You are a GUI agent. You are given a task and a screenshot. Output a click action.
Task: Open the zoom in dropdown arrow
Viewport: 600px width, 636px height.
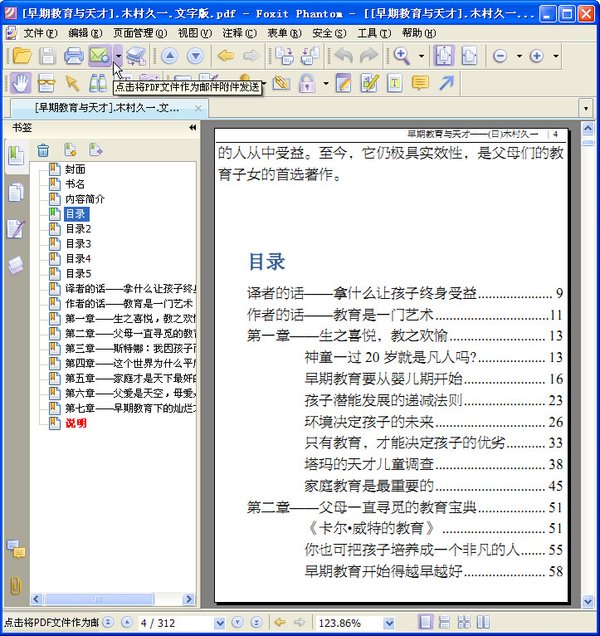556,56
